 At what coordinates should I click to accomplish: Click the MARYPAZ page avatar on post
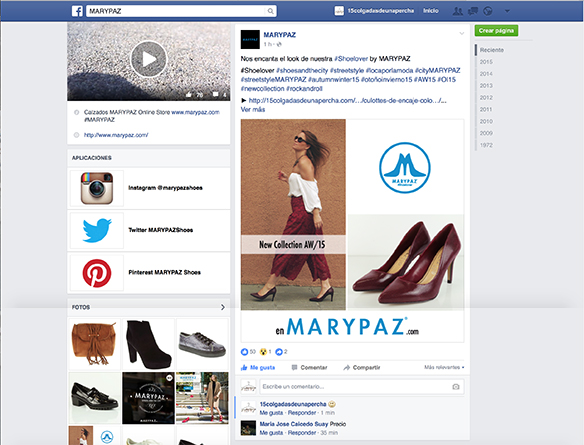point(250,39)
